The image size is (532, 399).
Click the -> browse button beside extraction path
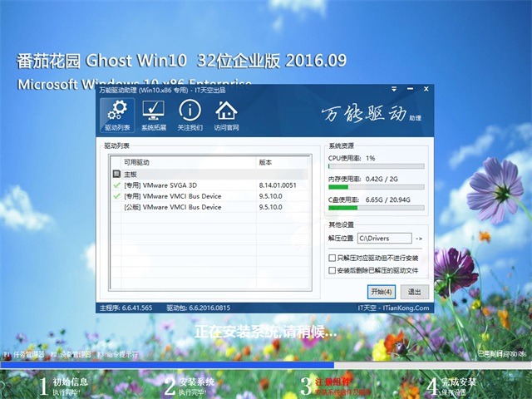pos(419,239)
